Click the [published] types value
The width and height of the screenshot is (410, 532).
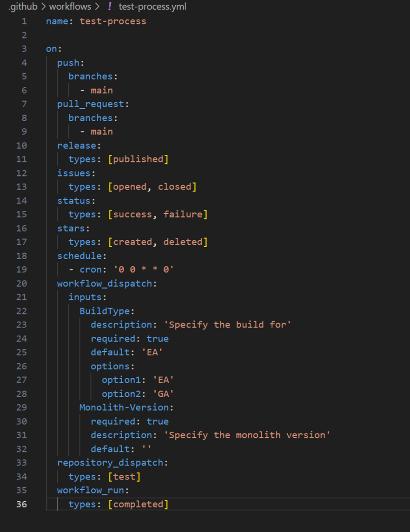coord(138,159)
